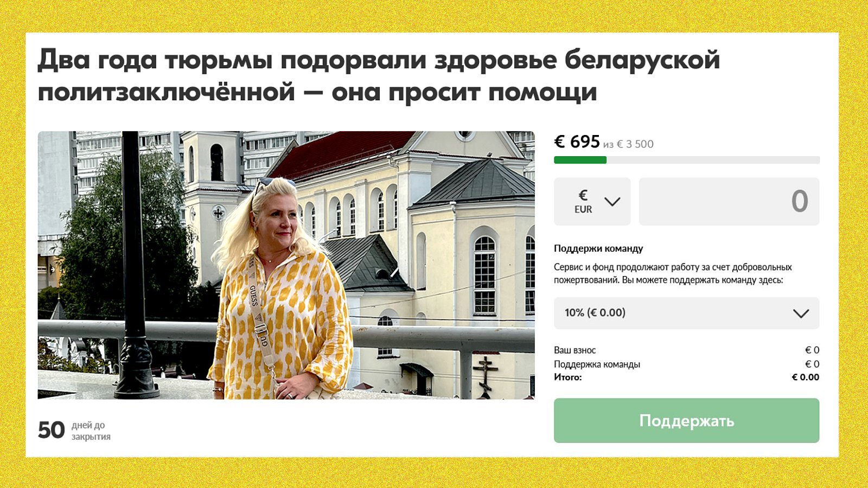
Task: Click the Итого total line
Action: click(x=686, y=377)
